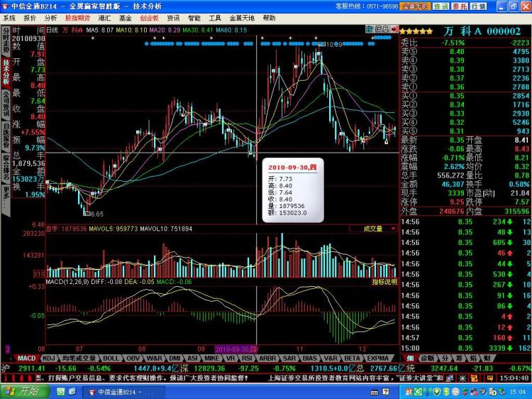532x399 pixels.
Task: Switch to the SAR indicator tab
Action: coord(289,359)
